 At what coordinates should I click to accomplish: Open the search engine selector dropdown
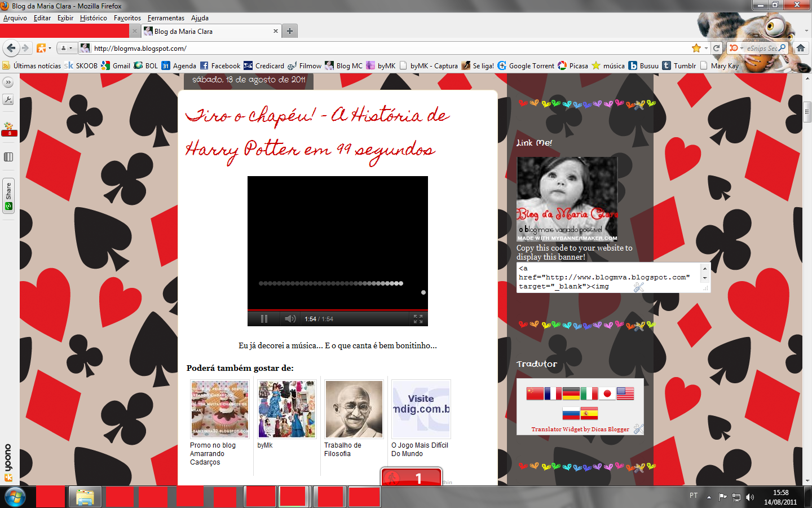tap(735, 48)
